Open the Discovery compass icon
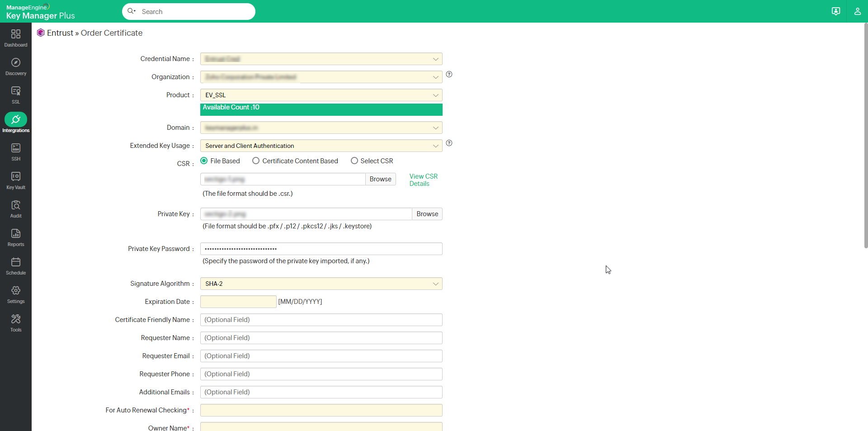868x431 pixels. pyautogui.click(x=16, y=62)
